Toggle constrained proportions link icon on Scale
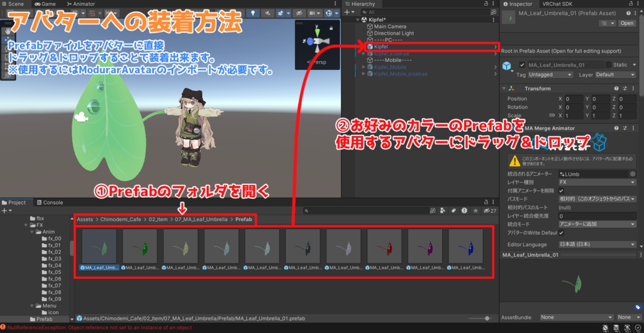The image size is (644, 333). (x=552, y=116)
